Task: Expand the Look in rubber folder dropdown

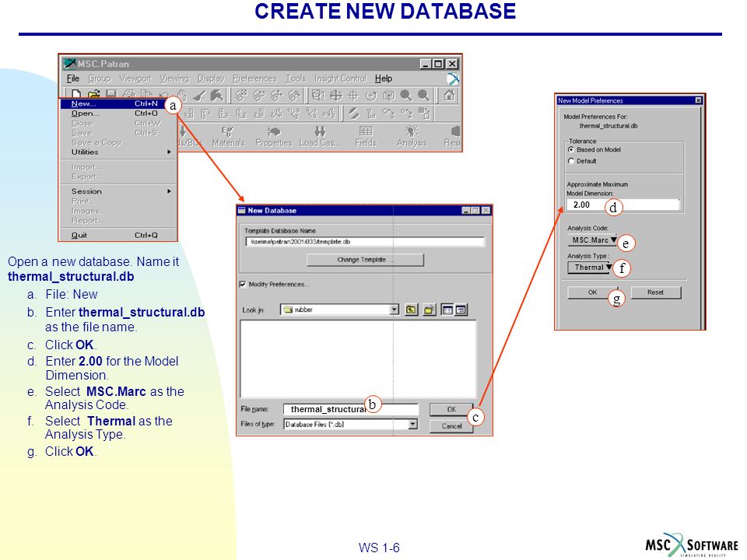Action: 394,310
